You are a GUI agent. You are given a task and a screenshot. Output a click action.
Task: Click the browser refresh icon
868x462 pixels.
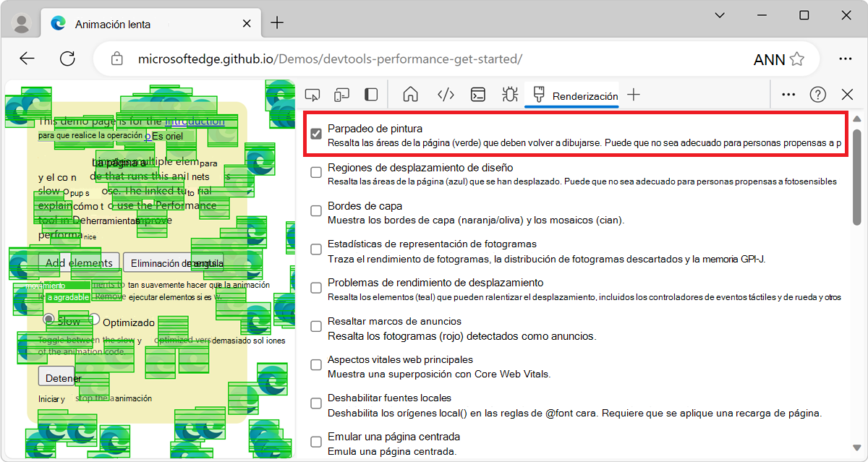[67, 59]
